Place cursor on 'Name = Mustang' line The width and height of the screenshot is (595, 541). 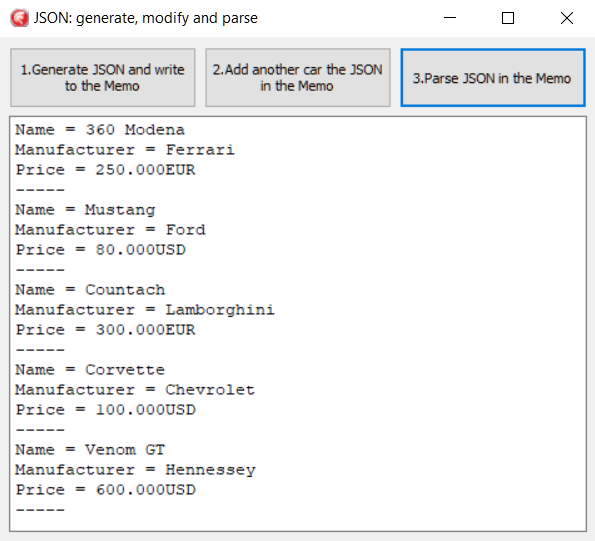click(x=85, y=210)
